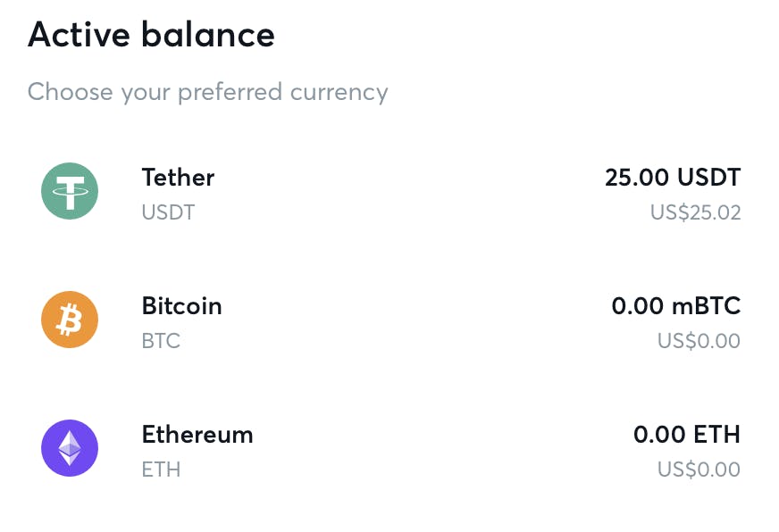Pick the Ethereum currency name

pos(197,434)
